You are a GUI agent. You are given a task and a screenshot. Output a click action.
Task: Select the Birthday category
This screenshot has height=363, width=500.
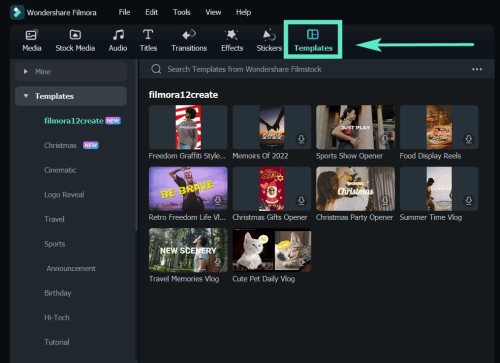[58, 293]
